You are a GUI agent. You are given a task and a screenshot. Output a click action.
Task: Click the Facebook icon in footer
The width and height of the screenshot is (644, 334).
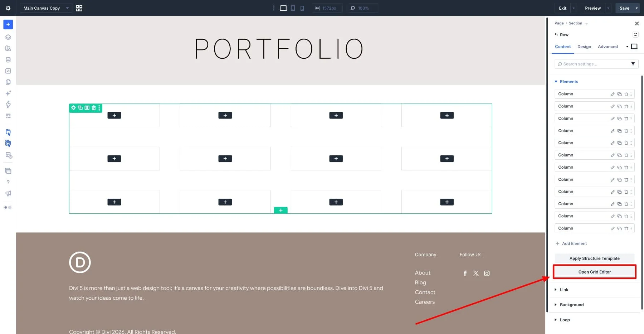(x=465, y=273)
